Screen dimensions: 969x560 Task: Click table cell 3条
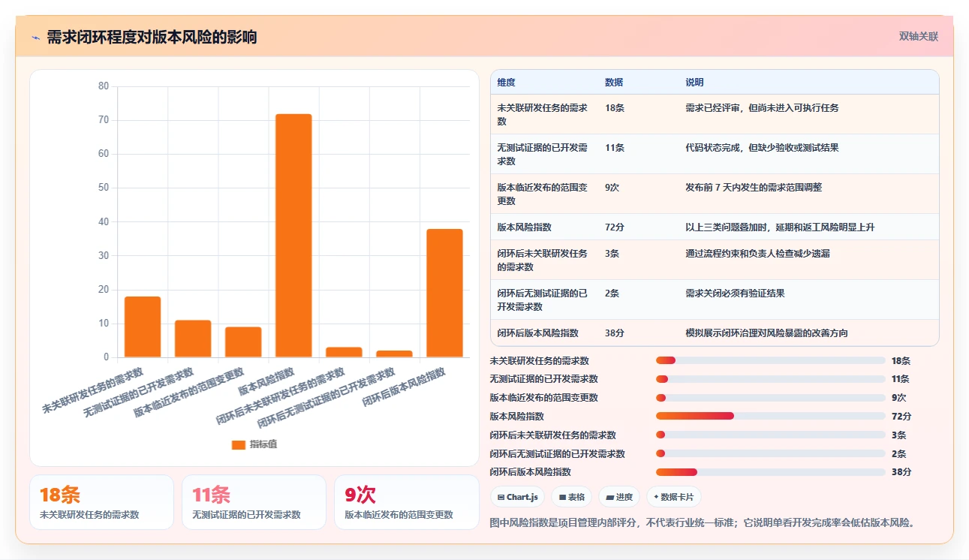pos(612,254)
